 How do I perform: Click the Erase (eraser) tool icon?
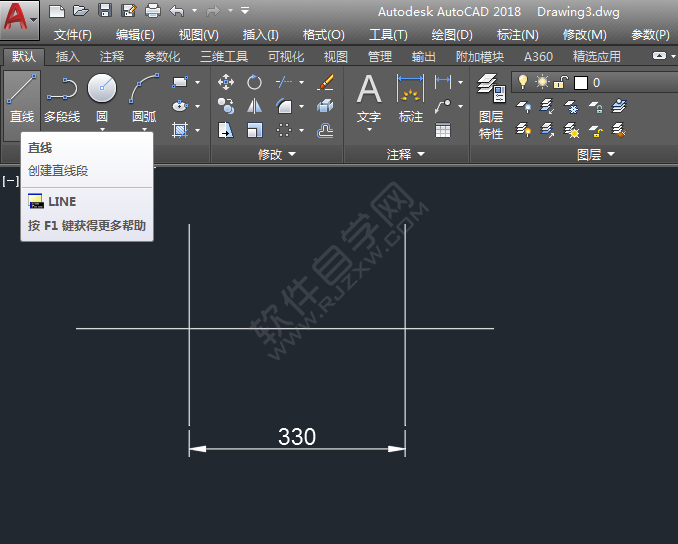[x=325, y=82]
